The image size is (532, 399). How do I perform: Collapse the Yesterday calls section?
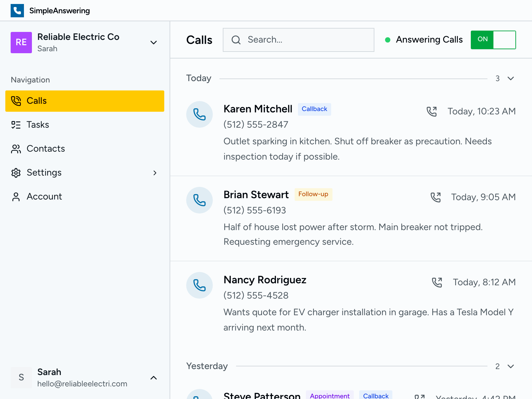click(x=510, y=367)
